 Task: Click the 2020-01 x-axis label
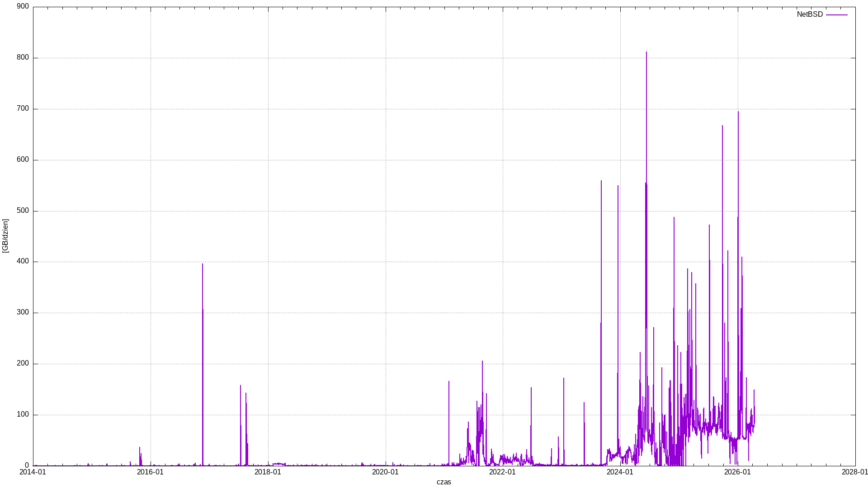coord(385,472)
